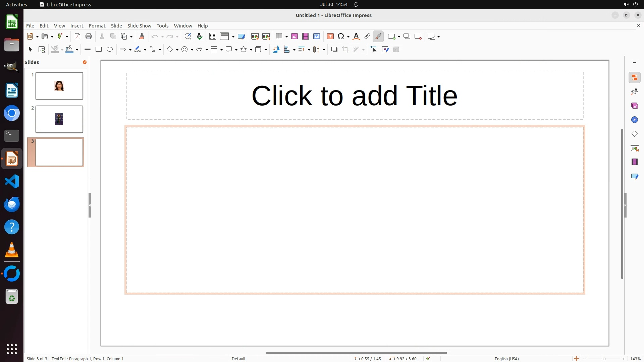Expand the Symbol Shapes smiley dropdown
This screenshot has width=644, height=362.
192,50
